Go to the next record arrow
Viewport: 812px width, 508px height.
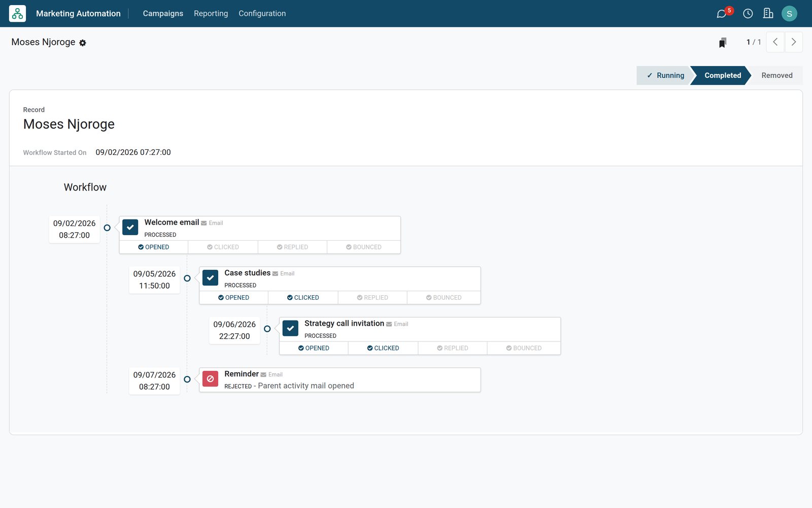click(794, 42)
